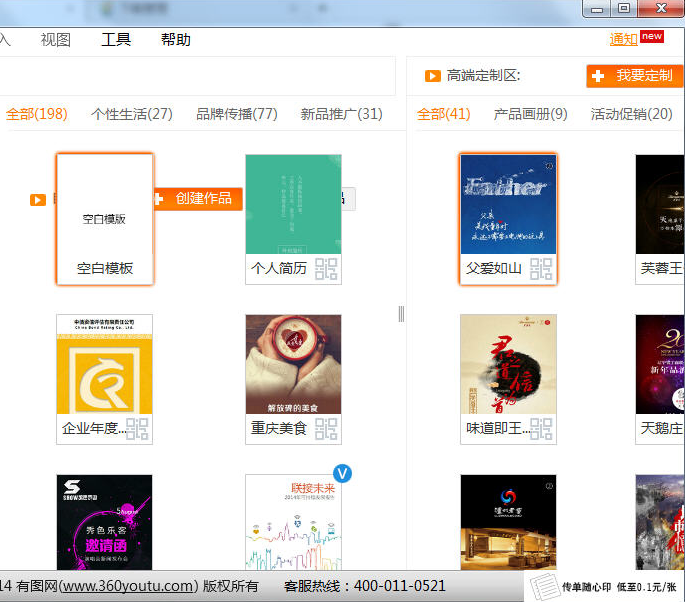The image size is (685, 602).
Task: Click the 我要定制 button
Action: (634, 76)
